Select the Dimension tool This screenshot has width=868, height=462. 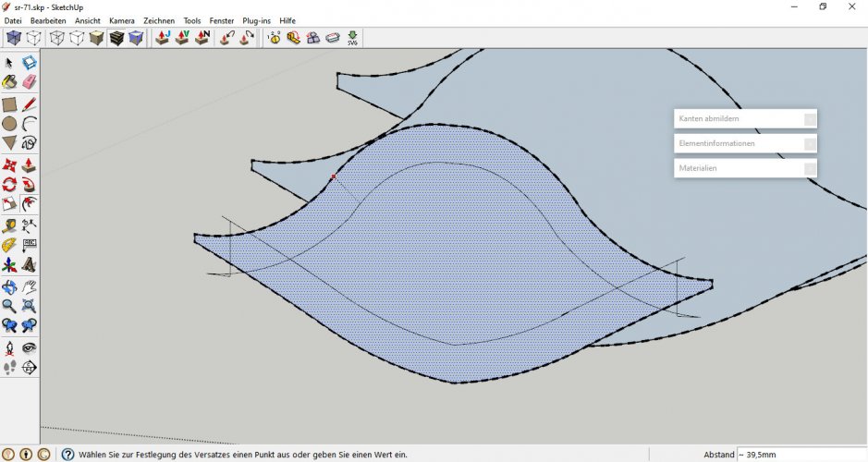tap(30, 225)
